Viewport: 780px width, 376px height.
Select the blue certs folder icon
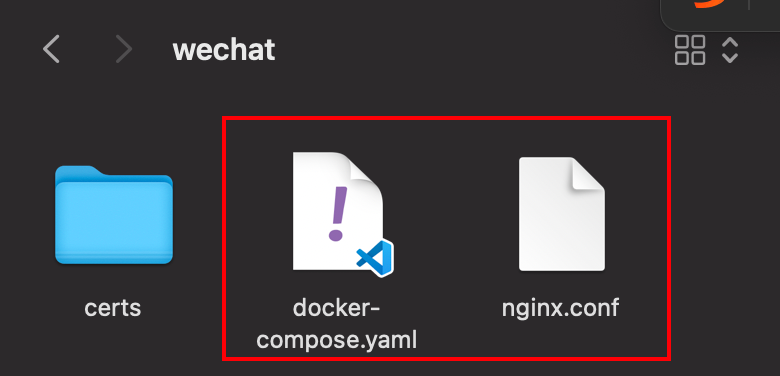pyautogui.click(x=113, y=214)
